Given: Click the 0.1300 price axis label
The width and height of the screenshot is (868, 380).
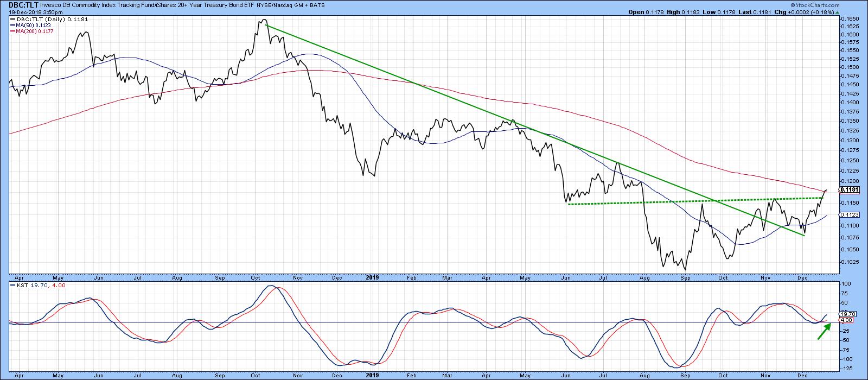Looking at the screenshot, I should (849, 140).
